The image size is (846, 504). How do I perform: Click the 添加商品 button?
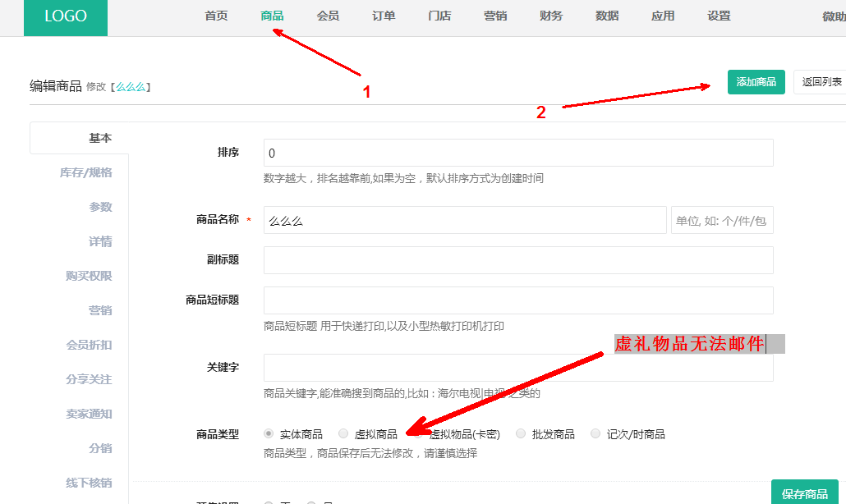pyautogui.click(x=756, y=82)
